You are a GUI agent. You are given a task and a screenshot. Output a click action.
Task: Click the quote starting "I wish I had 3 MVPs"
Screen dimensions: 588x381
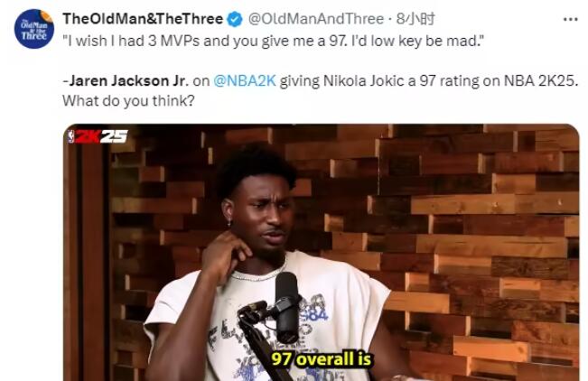(274, 41)
